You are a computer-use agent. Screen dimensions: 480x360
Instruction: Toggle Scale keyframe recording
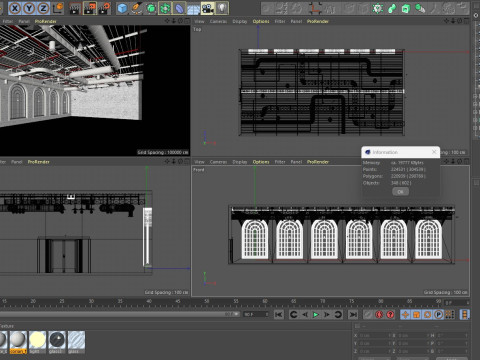[x=416, y=314]
